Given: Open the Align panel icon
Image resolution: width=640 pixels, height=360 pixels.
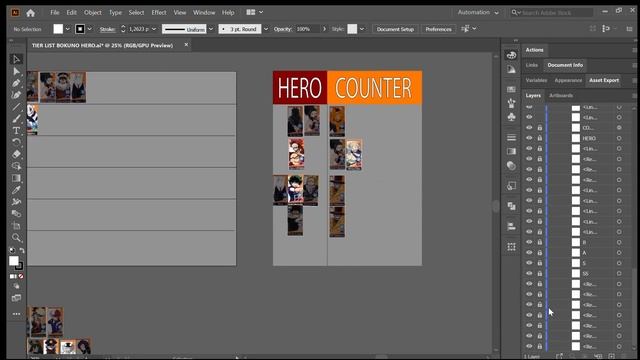Looking at the screenshot, I should (511, 226).
